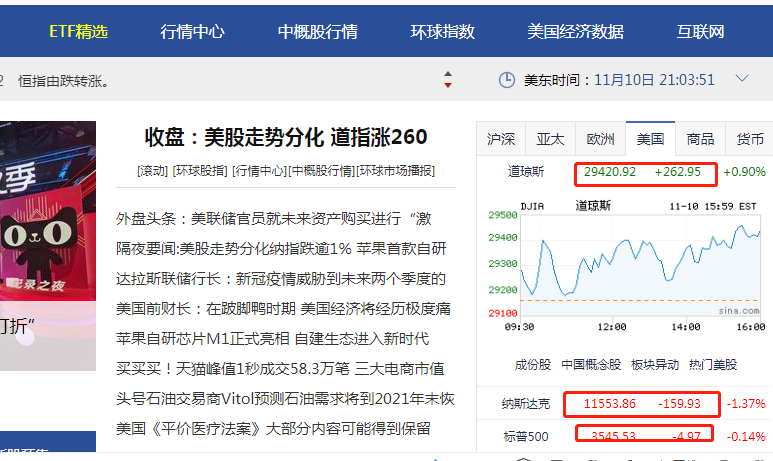
Task: Switch to the 亚太 market tab
Action: pyautogui.click(x=550, y=139)
